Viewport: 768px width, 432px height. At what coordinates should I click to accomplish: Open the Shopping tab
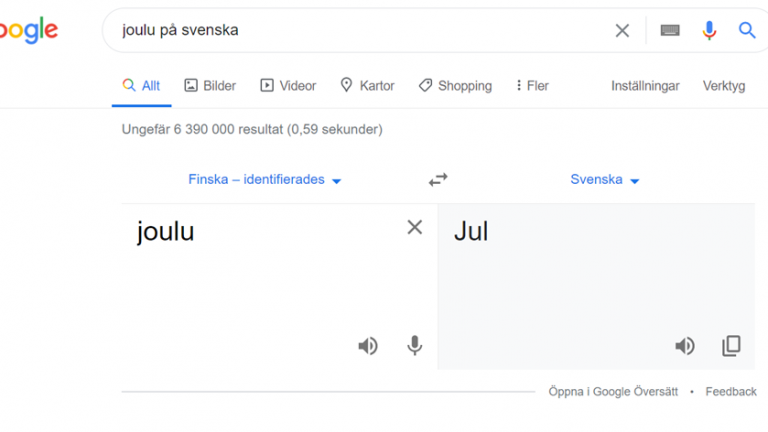click(x=455, y=86)
